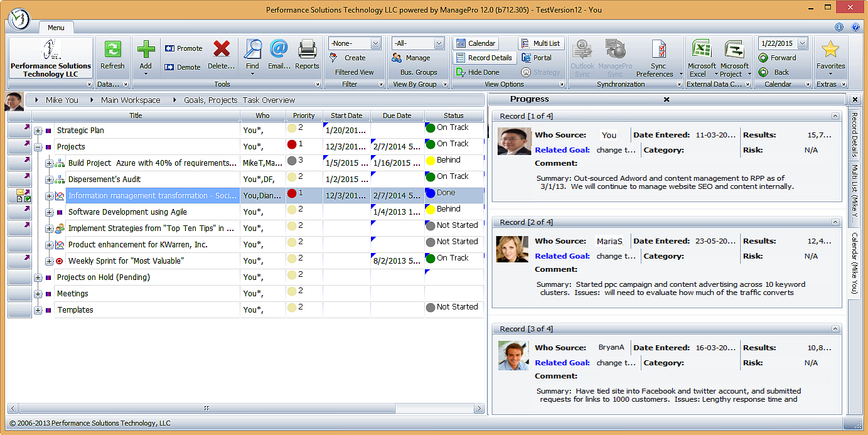Open the 1/22/2015 date dropdown
868x435 pixels.
[x=802, y=43]
